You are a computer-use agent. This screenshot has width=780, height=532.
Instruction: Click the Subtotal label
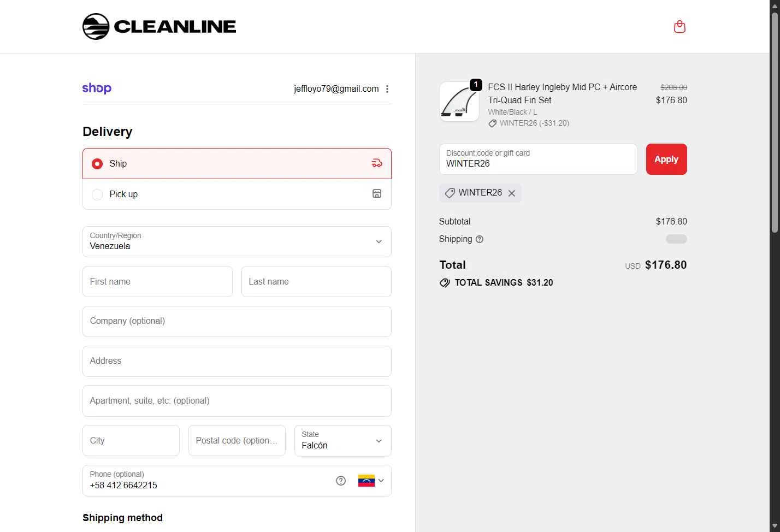[x=454, y=222]
